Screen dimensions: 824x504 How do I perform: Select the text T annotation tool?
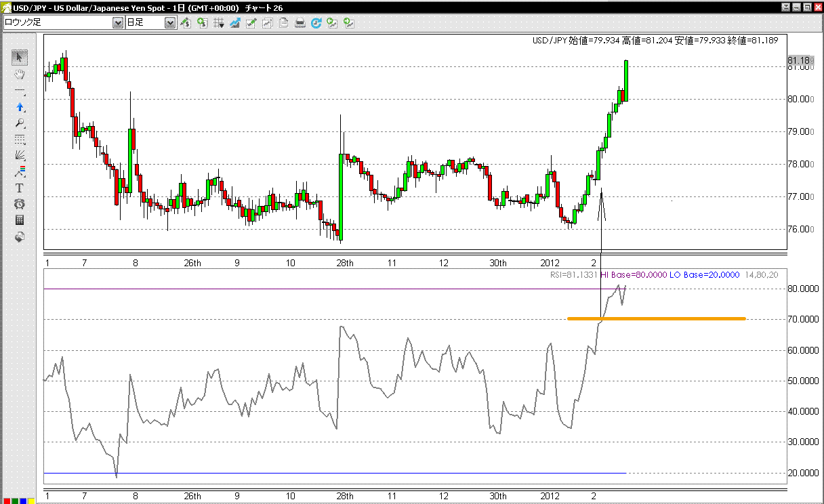[20, 188]
